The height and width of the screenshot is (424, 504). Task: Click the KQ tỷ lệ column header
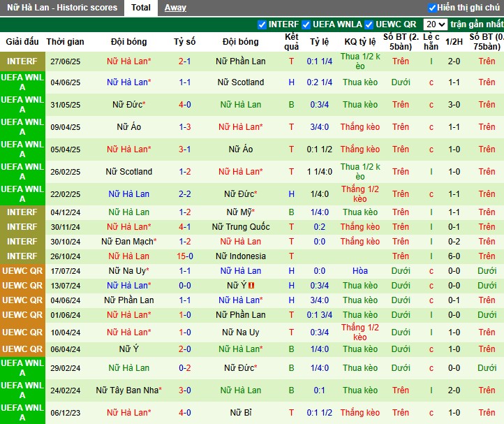360,42
